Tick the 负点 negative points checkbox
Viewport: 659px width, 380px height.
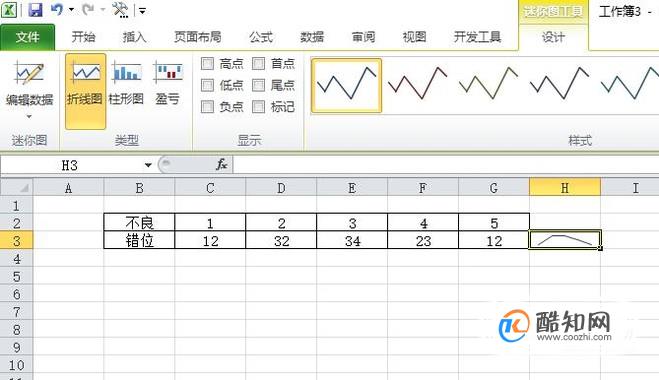coord(207,107)
